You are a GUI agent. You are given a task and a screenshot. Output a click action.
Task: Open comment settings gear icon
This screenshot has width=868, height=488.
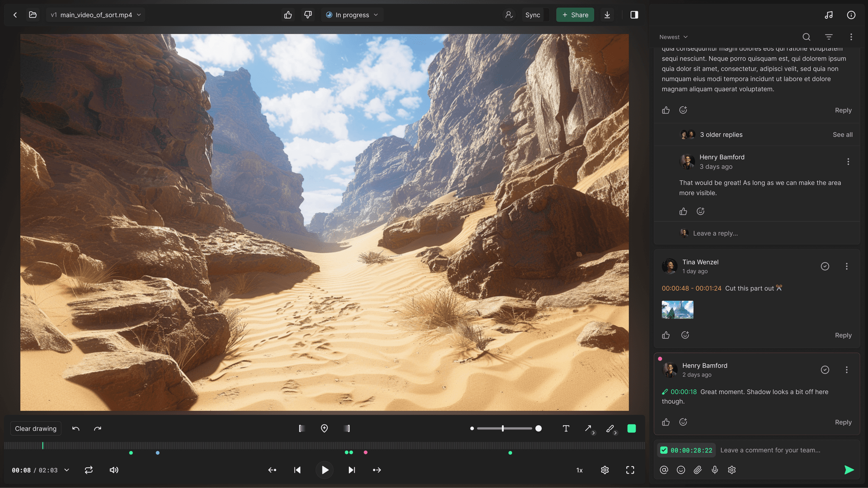(732, 470)
